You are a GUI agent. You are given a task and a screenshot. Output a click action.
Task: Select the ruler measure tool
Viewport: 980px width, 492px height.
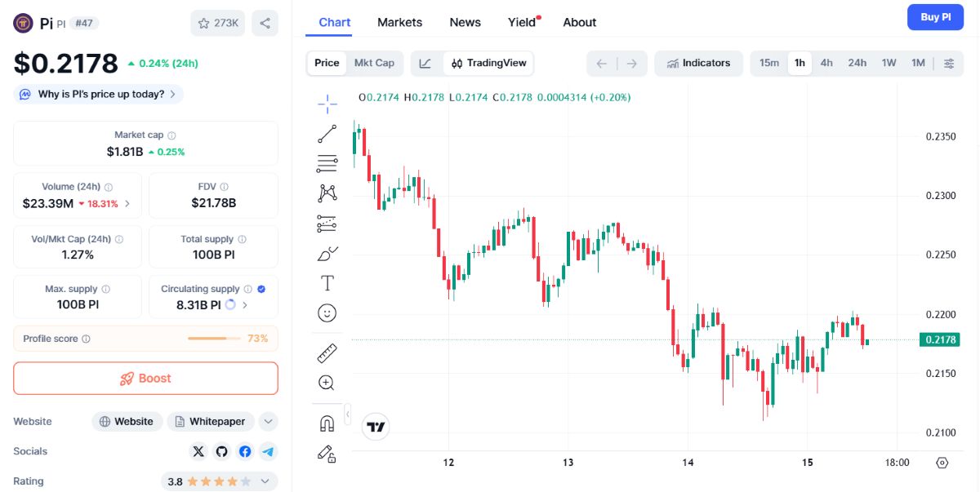pyautogui.click(x=327, y=353)
